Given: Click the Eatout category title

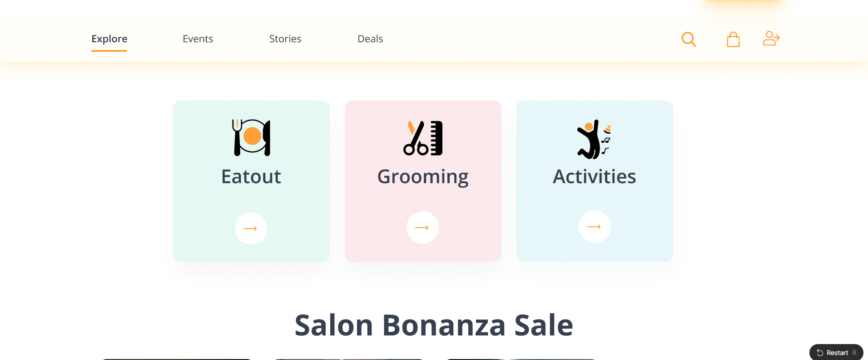Looking at the screenshot, I should pyautogui.click(x=251, y=176).
